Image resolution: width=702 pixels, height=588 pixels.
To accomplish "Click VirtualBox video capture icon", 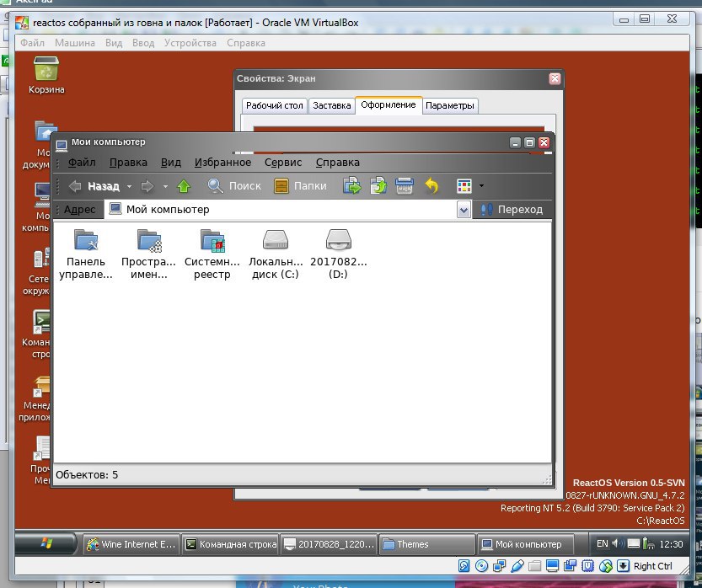I will pyautogui.click(x=570, y=566).
